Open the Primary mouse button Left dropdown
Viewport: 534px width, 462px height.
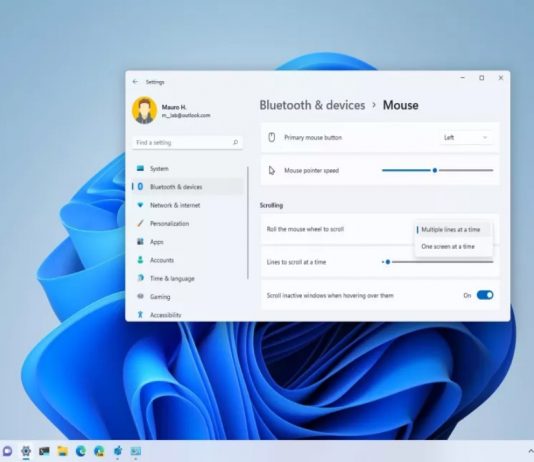(x=466, y=138)
